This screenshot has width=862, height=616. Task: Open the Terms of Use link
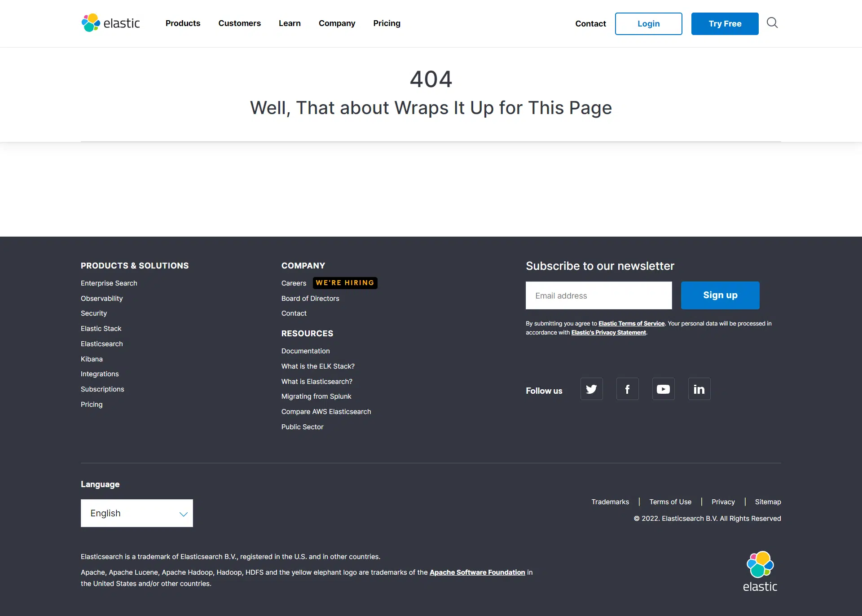click(670, 502)
